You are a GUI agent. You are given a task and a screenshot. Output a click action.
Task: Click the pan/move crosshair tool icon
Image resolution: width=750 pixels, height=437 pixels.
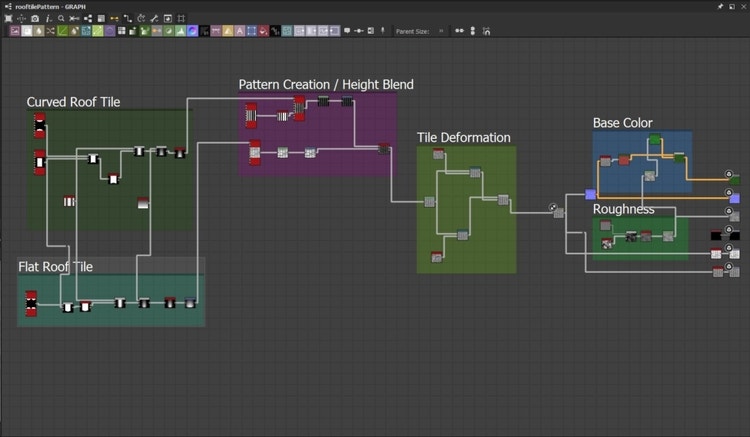point(23,18)
